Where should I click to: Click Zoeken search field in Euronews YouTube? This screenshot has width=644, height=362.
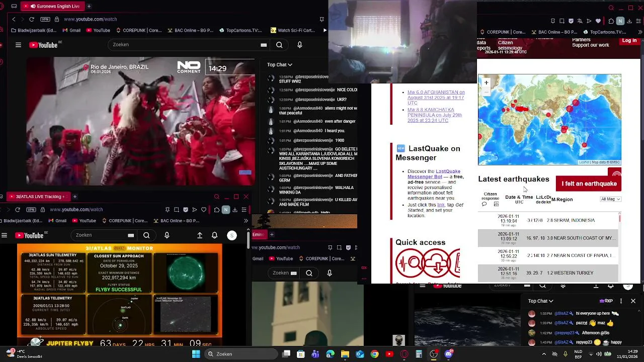[182, 45]
